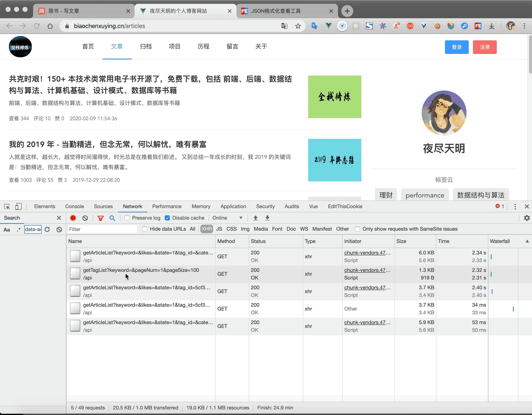The height and width of the screenshot is (415, 532).
Task: Export the network log as HAR
Action: [267, 218]
